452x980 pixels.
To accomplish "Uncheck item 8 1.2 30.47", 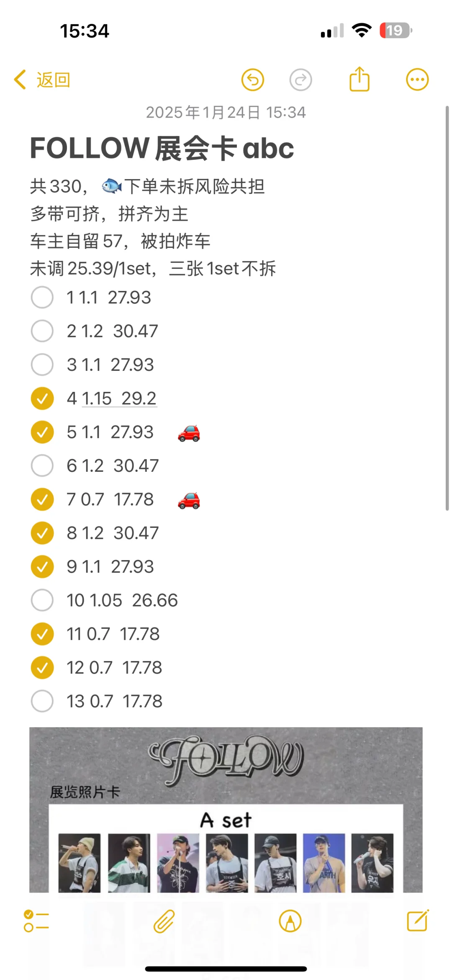I will (42, 533).
